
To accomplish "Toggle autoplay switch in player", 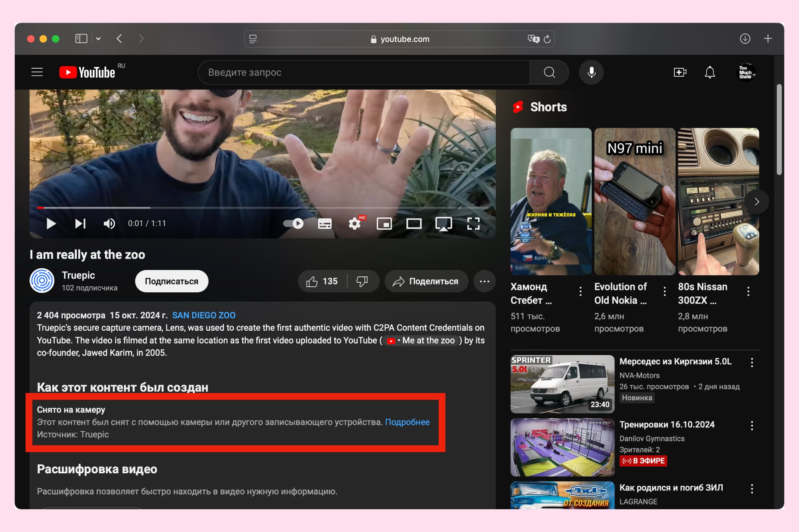I will [x=294, y=224].
